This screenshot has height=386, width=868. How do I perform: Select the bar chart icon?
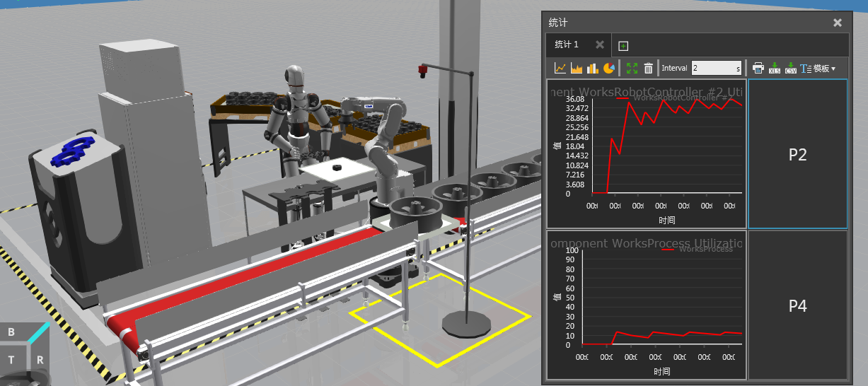592,68
